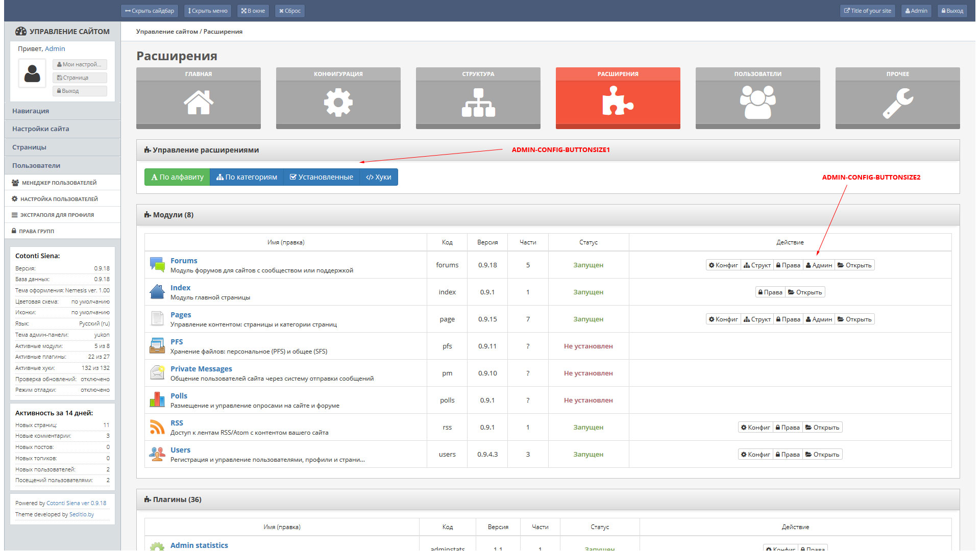Toggle the Скрыть меню button

coord(208,11)
